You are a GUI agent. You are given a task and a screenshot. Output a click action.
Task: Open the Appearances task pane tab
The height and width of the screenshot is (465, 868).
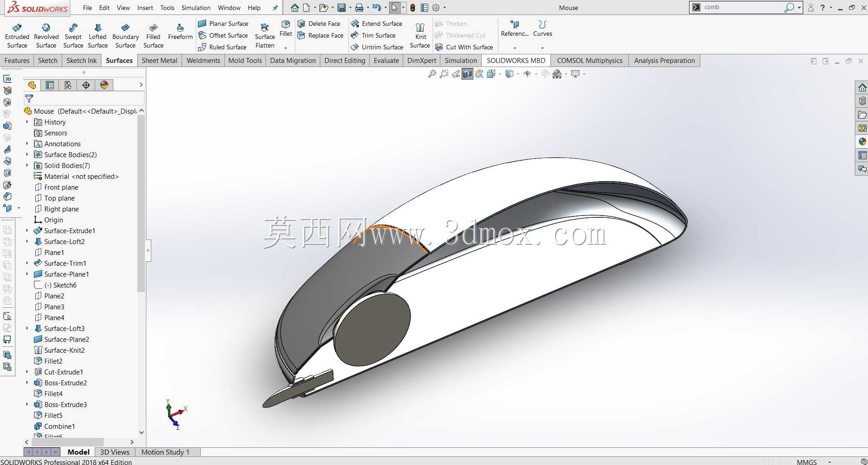click(x=862, y=142)
